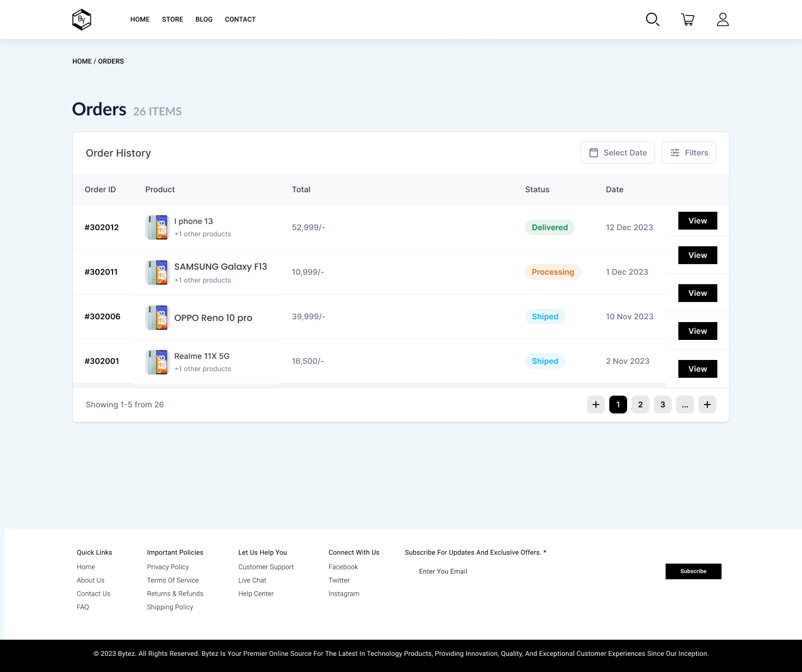Select pagination page 1
The height and width of the screenshot is (672, 802).
pos(618,405)
